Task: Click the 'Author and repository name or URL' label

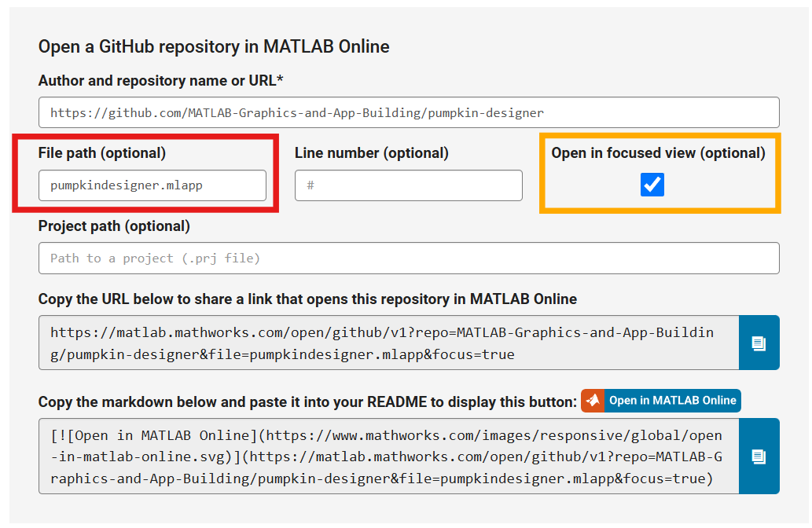Action: [161, 81]
